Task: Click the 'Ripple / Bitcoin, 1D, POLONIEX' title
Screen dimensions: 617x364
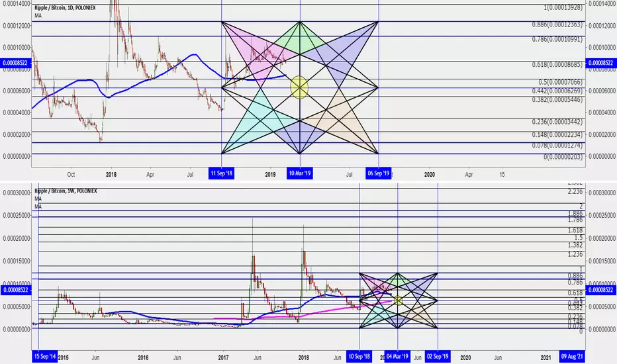Action: coord(65,8)
